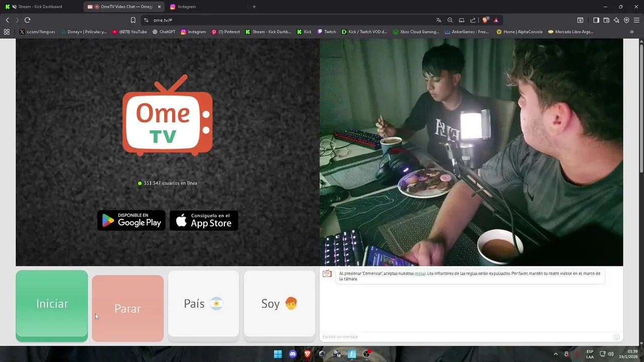The height and width of the screenshot is (362, 644).
Task: Open the browser main menu
Action: 637,20
